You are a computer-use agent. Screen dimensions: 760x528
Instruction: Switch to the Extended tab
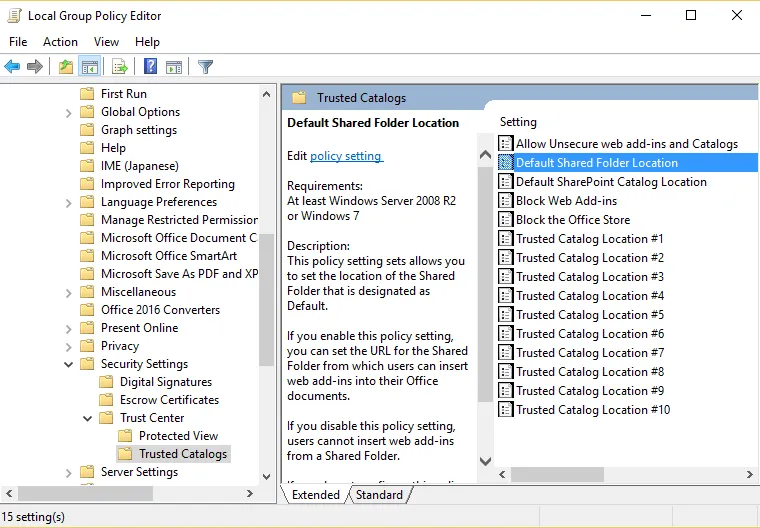click(316, 495)
